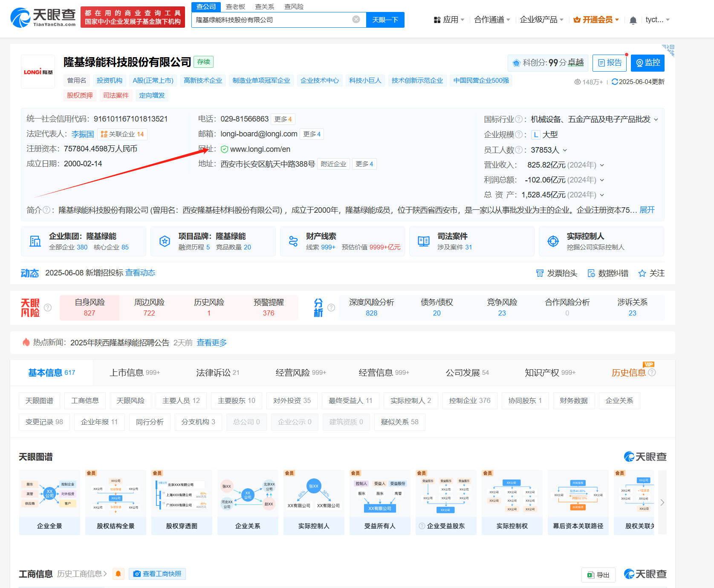
Task: Open the 司法案件 card icon
Action: (x=424, y=241)
